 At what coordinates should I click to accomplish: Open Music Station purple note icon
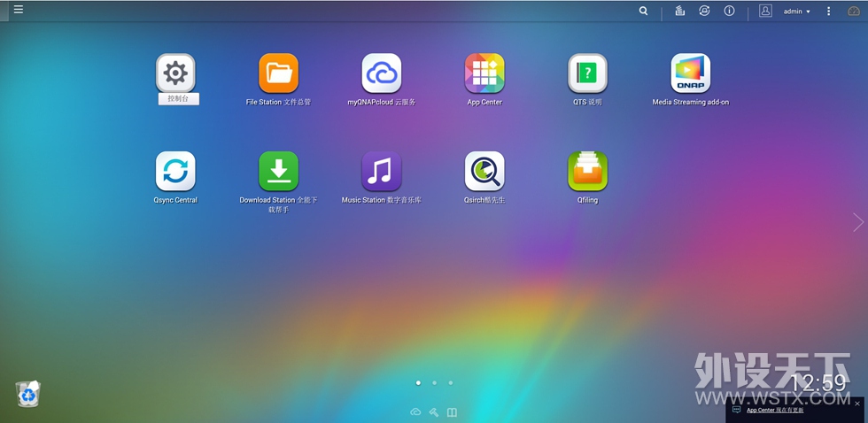[x=382, y=171]
